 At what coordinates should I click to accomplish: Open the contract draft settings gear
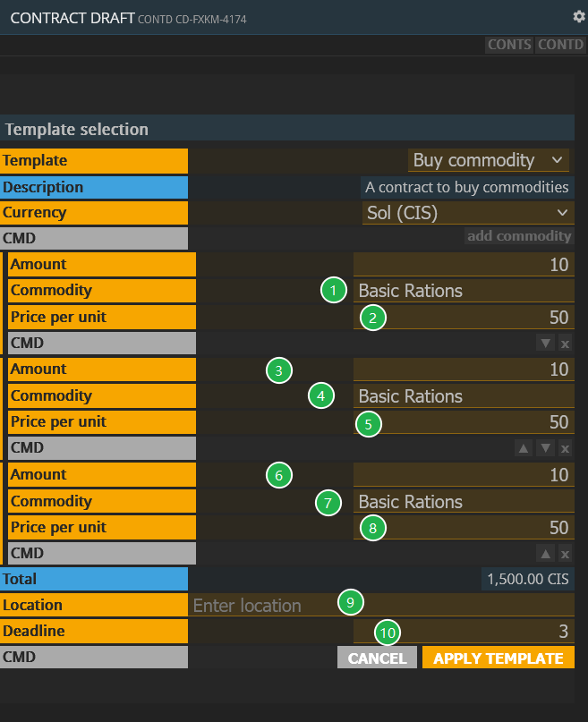tap(578, 16)
